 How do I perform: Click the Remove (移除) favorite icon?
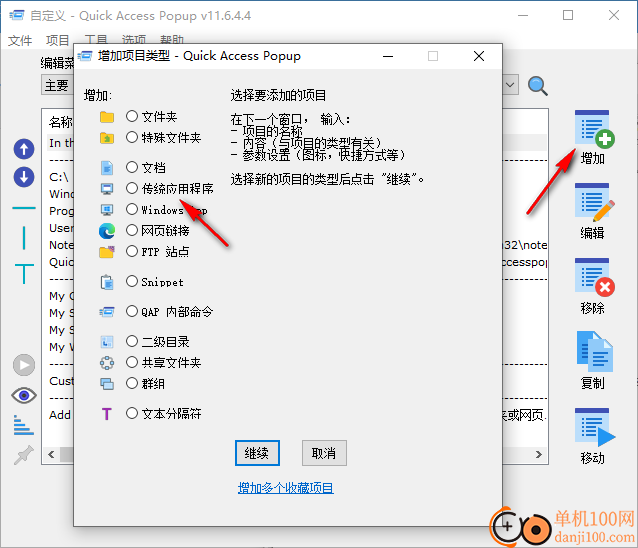pos(594,277)
